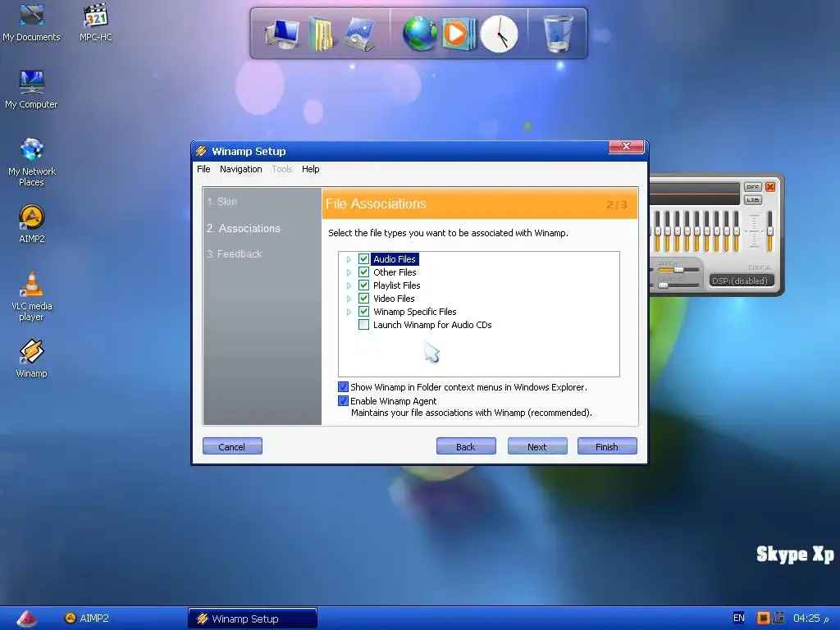Uncheck the Playlist Files checkbox
Screen dimensions: 840x630
coord(363,285)
